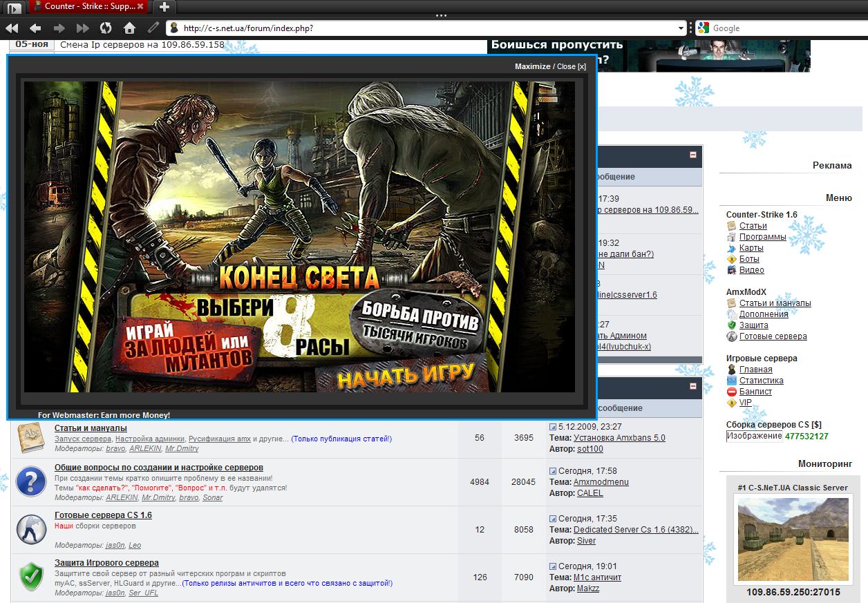The image size is (868, 603).
Task: Open the Установка Amxbans 5.0 topic
Action: [619, 438]
